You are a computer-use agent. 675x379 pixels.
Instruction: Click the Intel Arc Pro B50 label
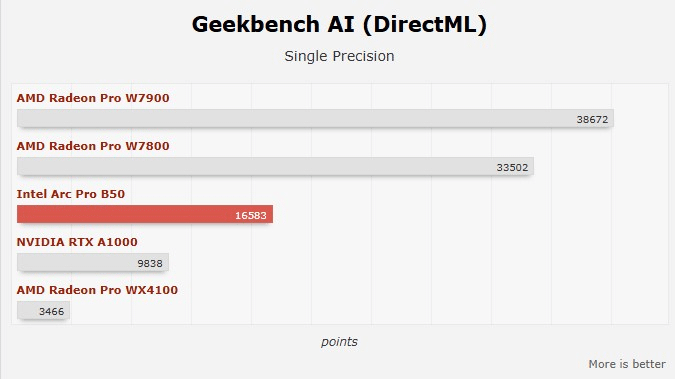click(x=71, y=194)
